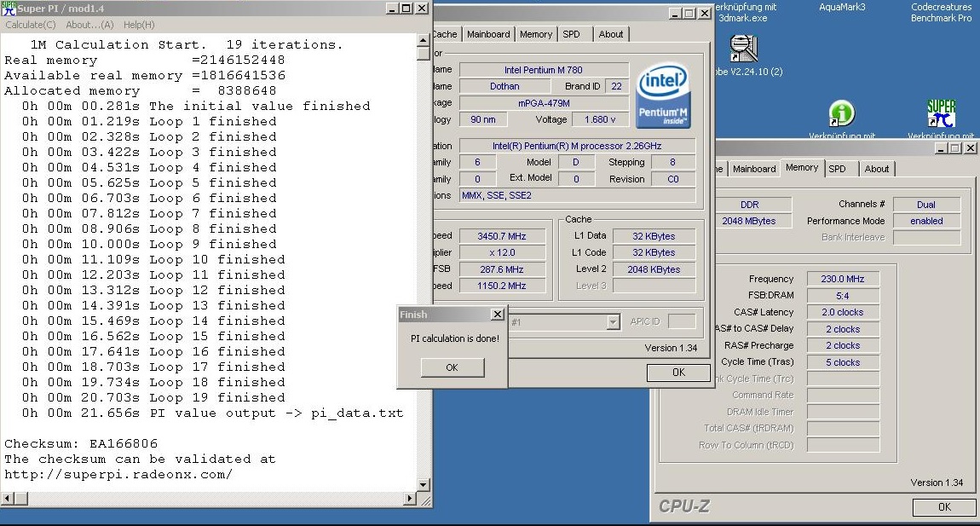The width and height of the screenshot is (980, 526).
Task: Click the 230.0 MHz memory frequency value
Action: [x=843, y=279]
